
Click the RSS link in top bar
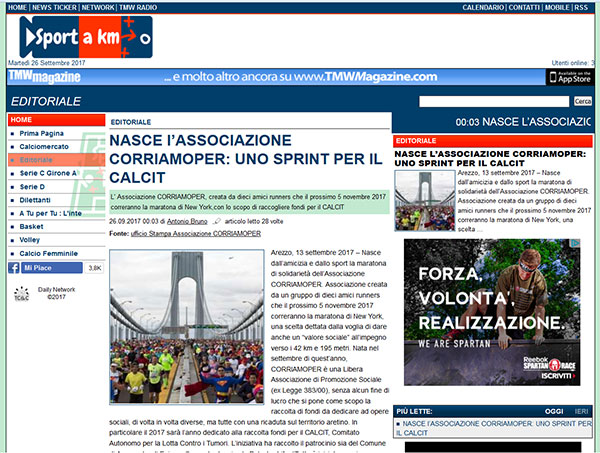581,7
